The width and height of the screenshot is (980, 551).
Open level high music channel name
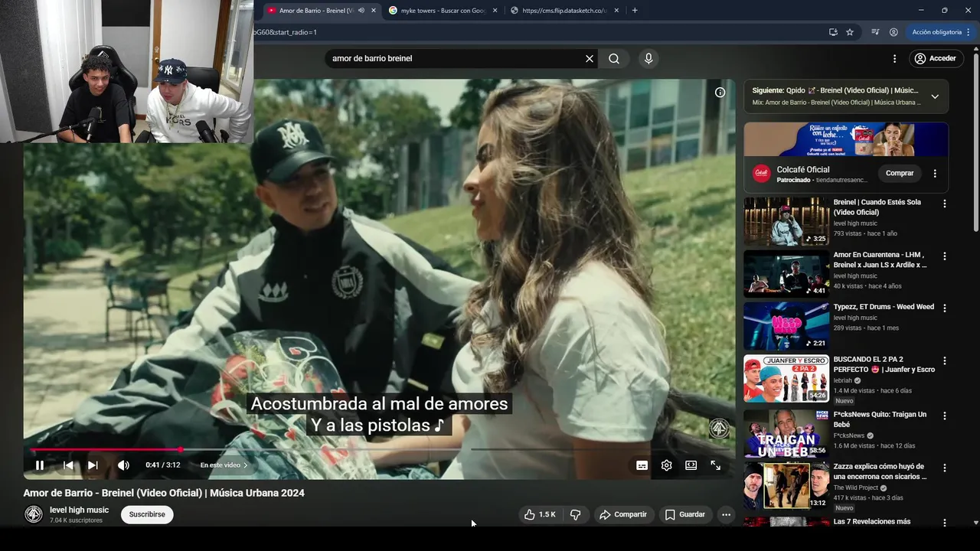click(80, 510)
